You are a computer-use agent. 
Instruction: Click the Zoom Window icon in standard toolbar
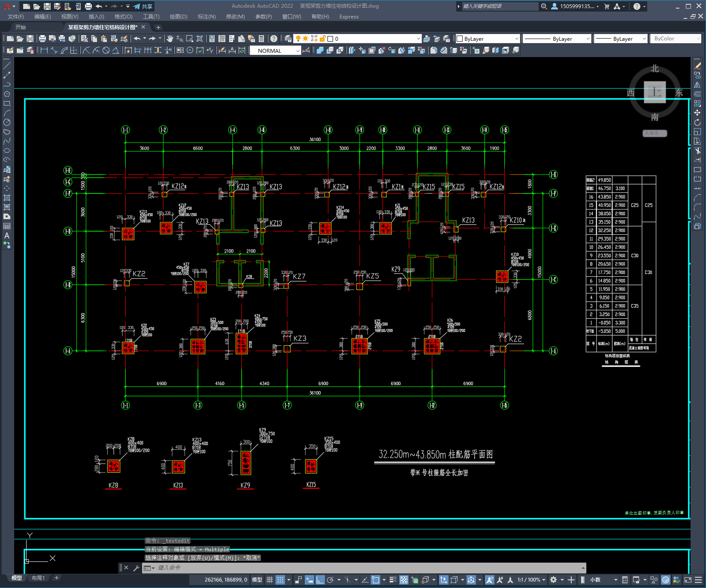pyautogui.click(x=189, y=39)
